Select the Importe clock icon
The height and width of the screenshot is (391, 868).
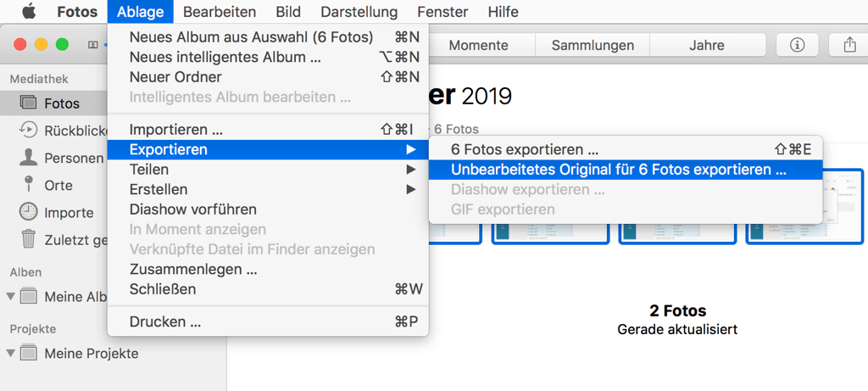28,212
